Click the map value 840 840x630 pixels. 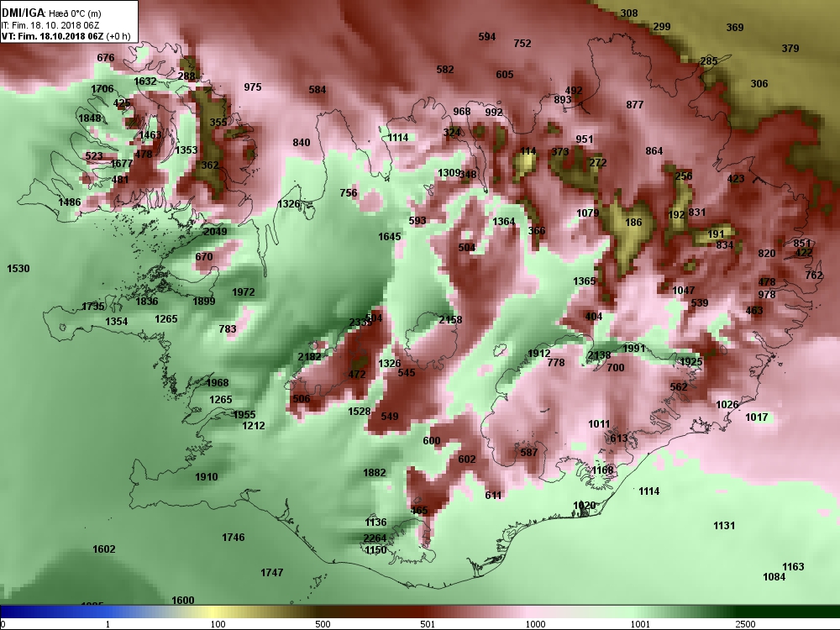(x=302, y=143)
